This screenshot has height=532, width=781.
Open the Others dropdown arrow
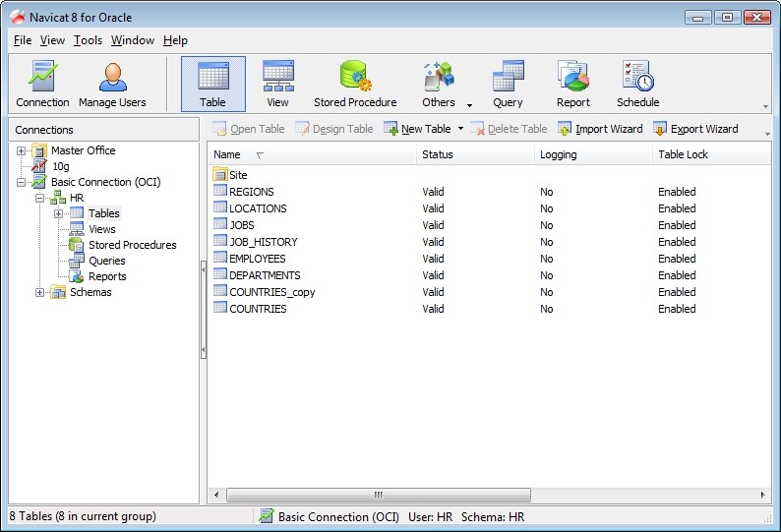coord(469,105)
